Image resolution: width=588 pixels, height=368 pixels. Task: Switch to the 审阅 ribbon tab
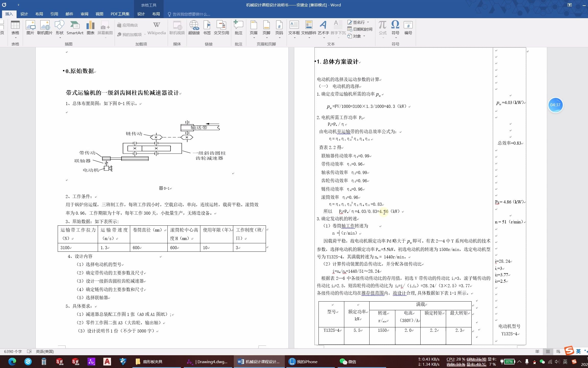click(x=84, y=14)
